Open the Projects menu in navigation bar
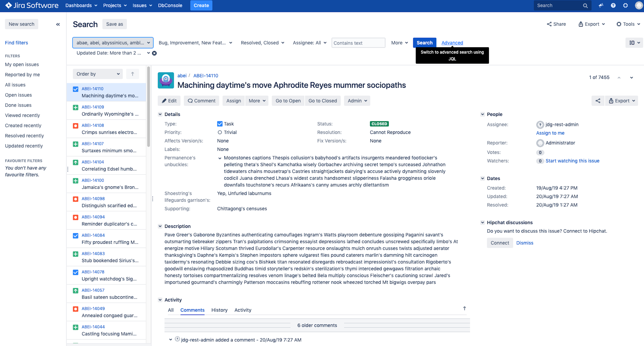Viewport: 644px width, 346px height. pos(115,5)
